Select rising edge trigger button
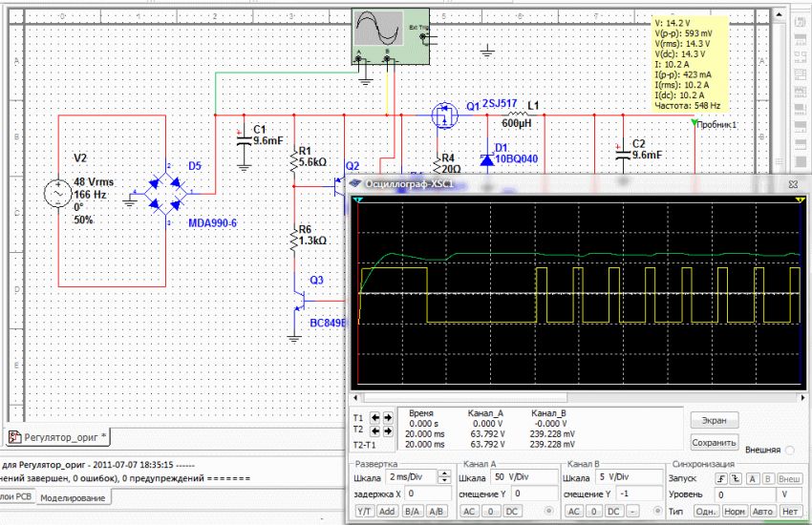 tap(723, 477)
